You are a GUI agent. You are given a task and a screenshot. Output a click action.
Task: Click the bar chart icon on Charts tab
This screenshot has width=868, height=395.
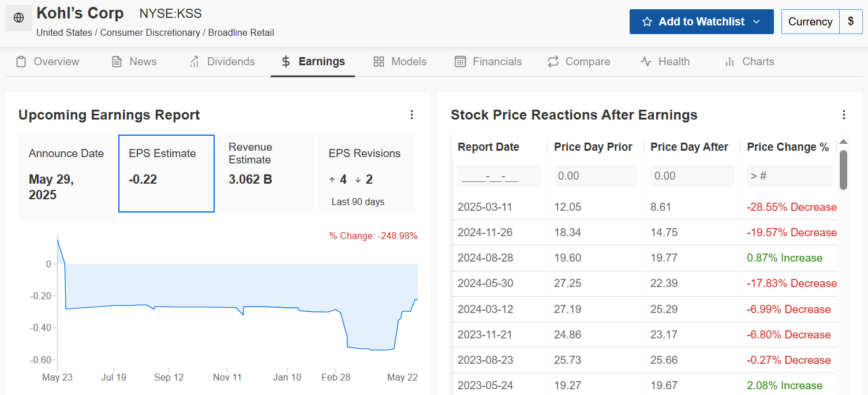coord(729,62)
